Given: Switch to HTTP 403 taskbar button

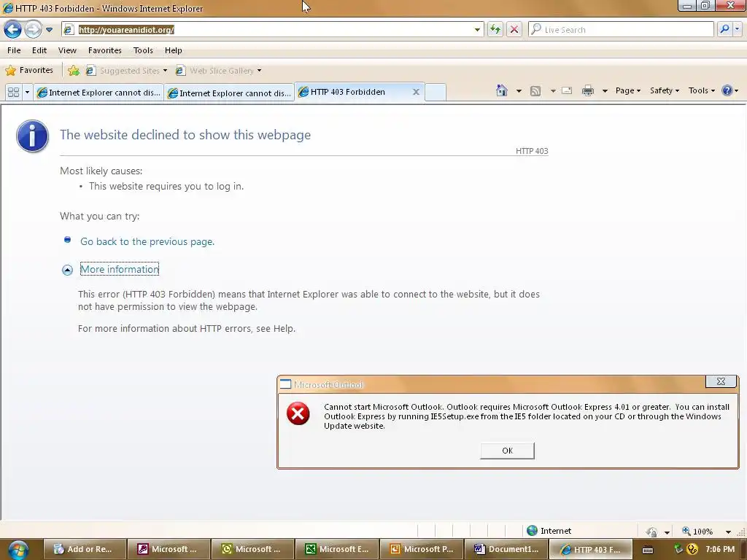Looking at the screenshot, I should point(590,549).
